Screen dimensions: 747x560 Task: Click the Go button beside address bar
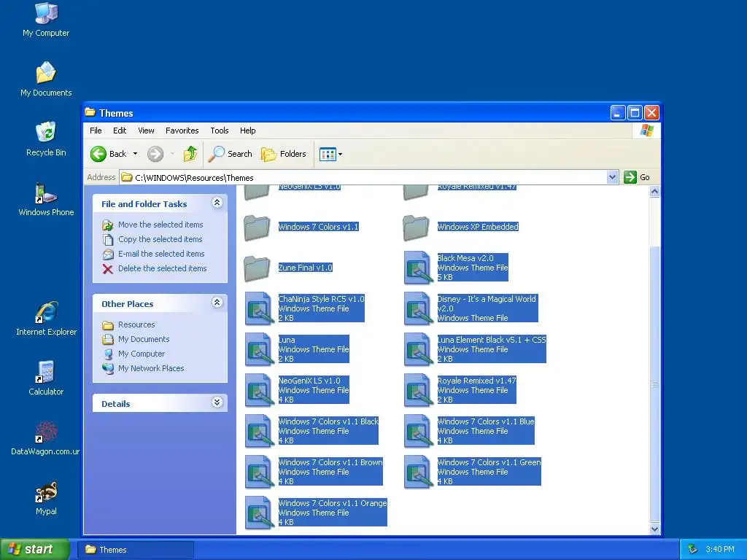[638, 178]
